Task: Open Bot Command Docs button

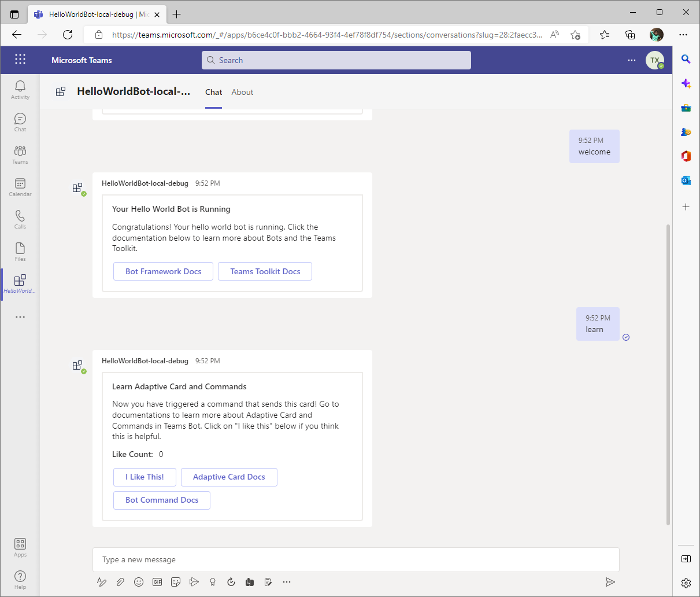Action: [x=162, y=500]
